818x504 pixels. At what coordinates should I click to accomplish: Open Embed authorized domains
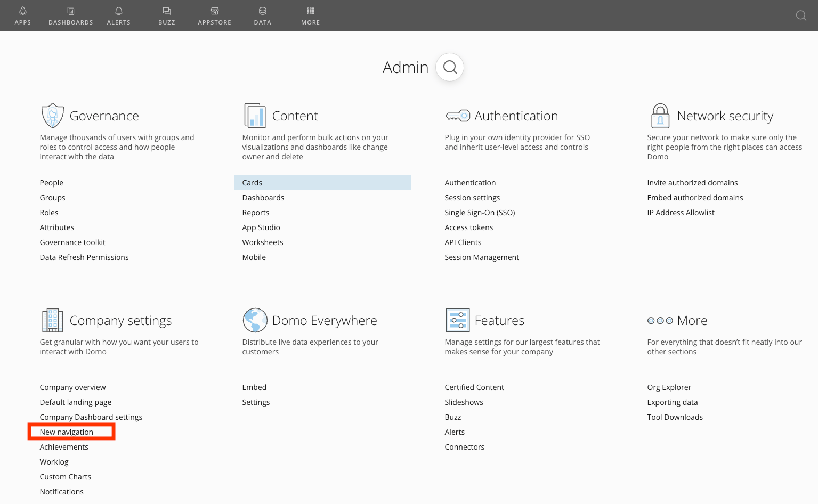pyautogui.click(x=695, y=198)
